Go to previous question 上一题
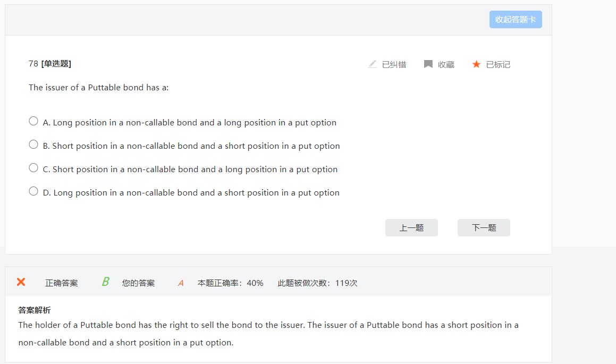Image resolution: width=616 pixels, height=364 pixels. (x=411, y=227)
